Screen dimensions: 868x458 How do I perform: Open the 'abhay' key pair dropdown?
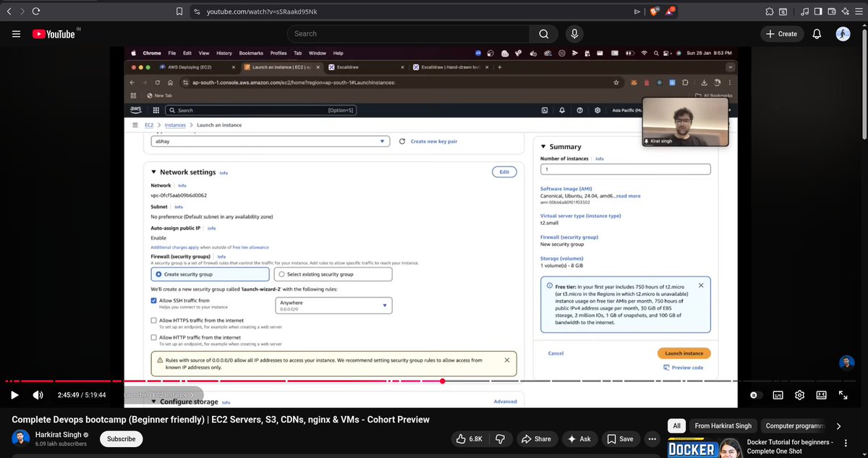click(271, 142)
